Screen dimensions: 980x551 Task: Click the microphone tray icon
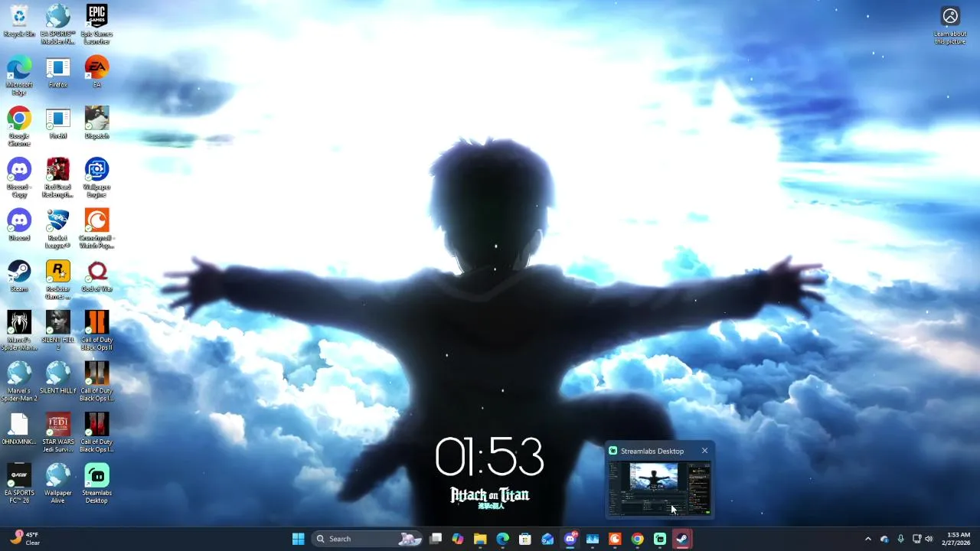click(900, 539)
